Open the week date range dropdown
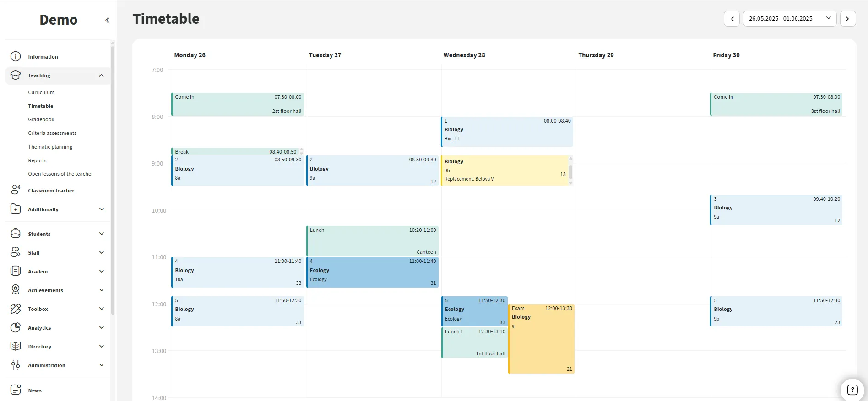The height and width of the screenshot is (401, 868). (x=789, y=19)
